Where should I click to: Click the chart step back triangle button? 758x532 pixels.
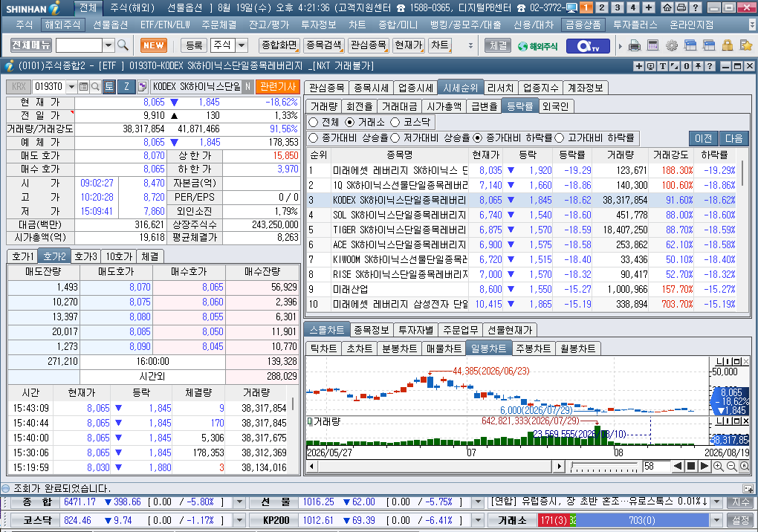tap(678, 467)
